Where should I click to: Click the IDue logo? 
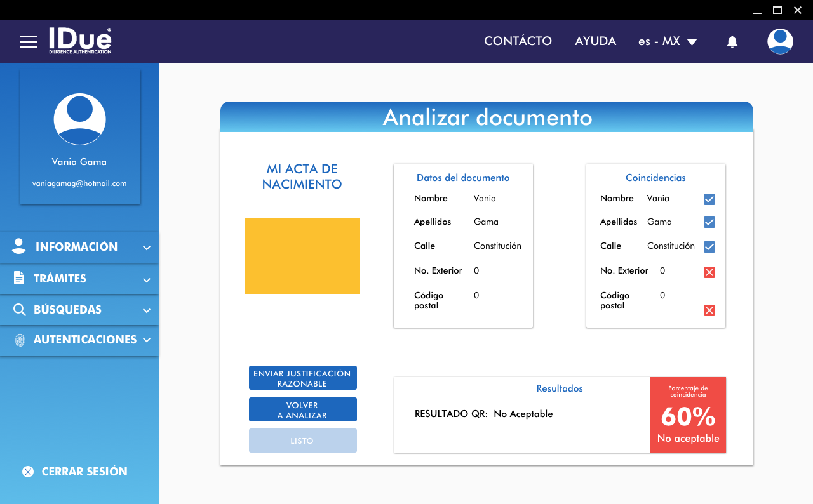(x=80, y=41)
